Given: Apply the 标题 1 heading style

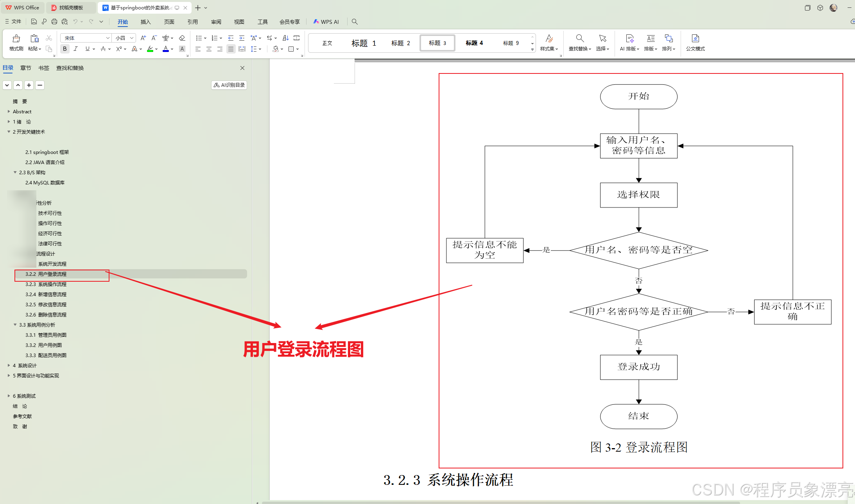Looking at the screenshot, I should coord(363,43).
